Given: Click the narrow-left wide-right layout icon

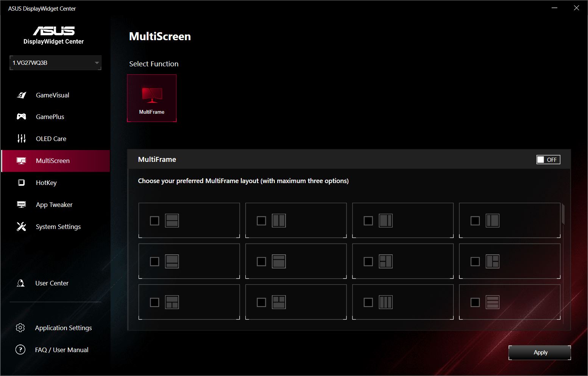Looking at the screenshot, I should point(492,221).
